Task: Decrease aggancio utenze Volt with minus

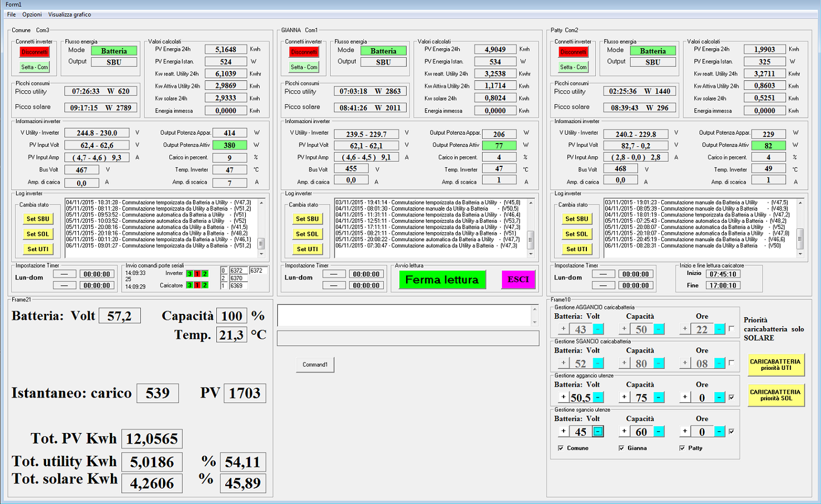Action: (598, 398)
